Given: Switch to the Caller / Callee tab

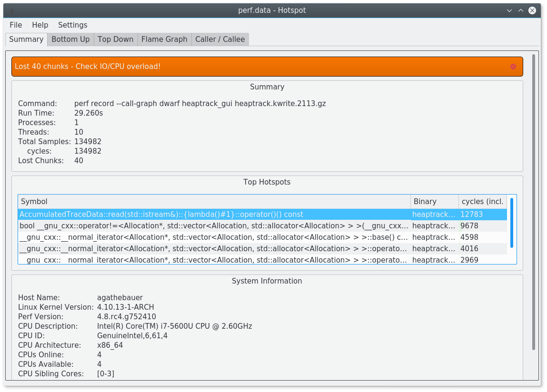Looking at the screenshot, I should tap(220, 39).
